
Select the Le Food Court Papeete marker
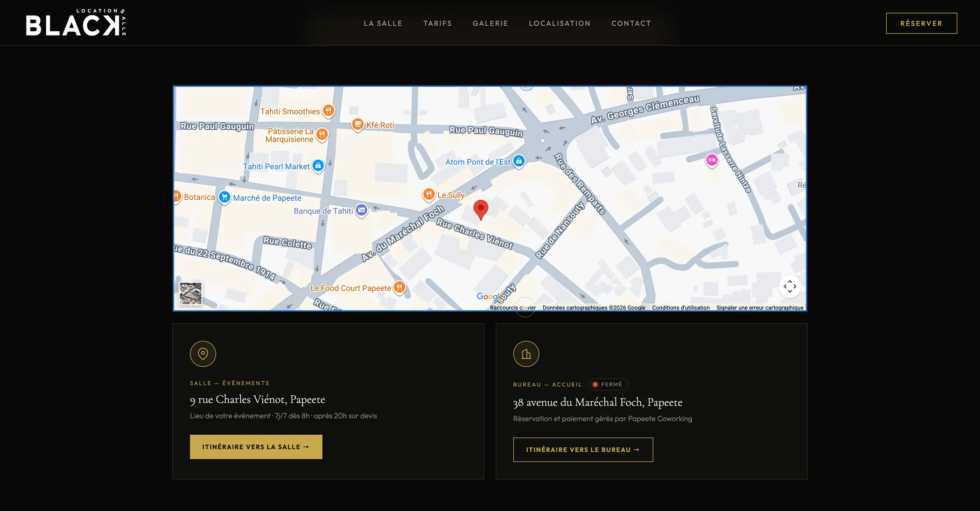399,287
